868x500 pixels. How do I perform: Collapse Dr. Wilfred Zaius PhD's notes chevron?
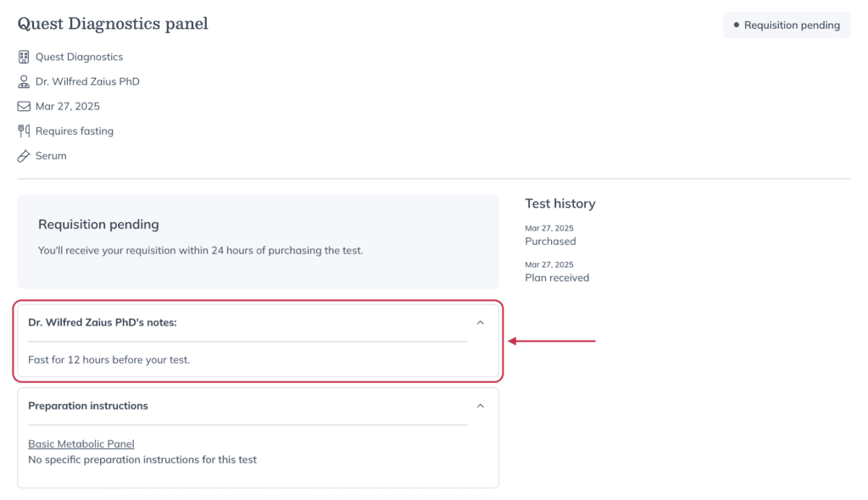click(x=480, y=322)
